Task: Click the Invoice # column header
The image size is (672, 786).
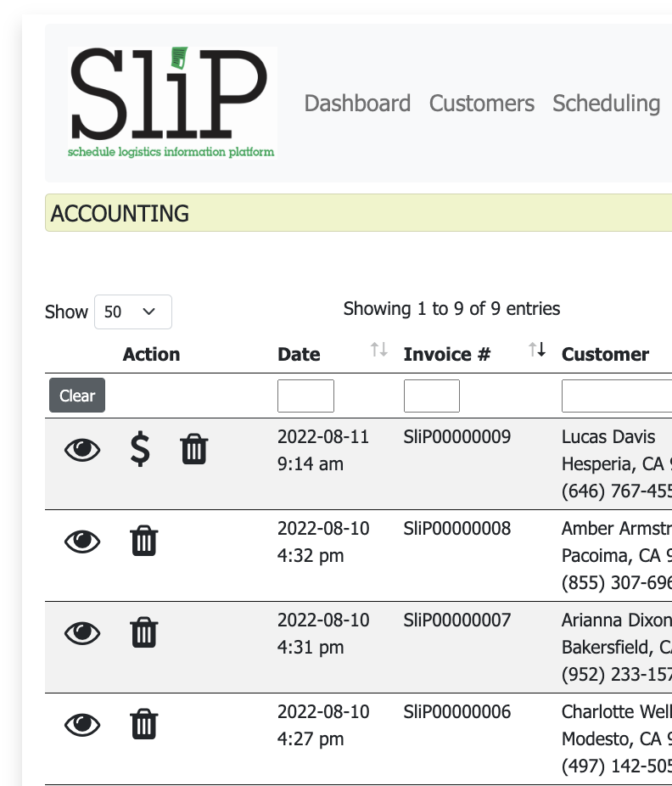Action: [x=447, y=355]
